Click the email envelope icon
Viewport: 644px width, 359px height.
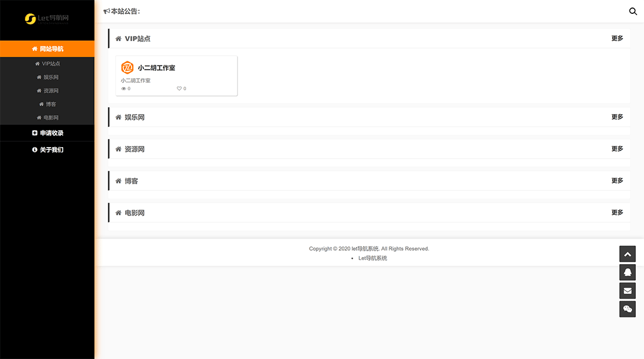tap(627, 291)
